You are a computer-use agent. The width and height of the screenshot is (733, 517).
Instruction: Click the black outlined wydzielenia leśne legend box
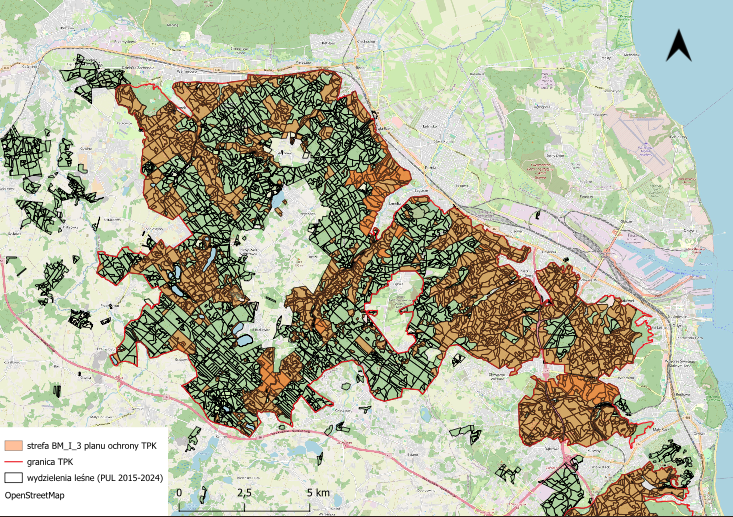coord(15,478)
